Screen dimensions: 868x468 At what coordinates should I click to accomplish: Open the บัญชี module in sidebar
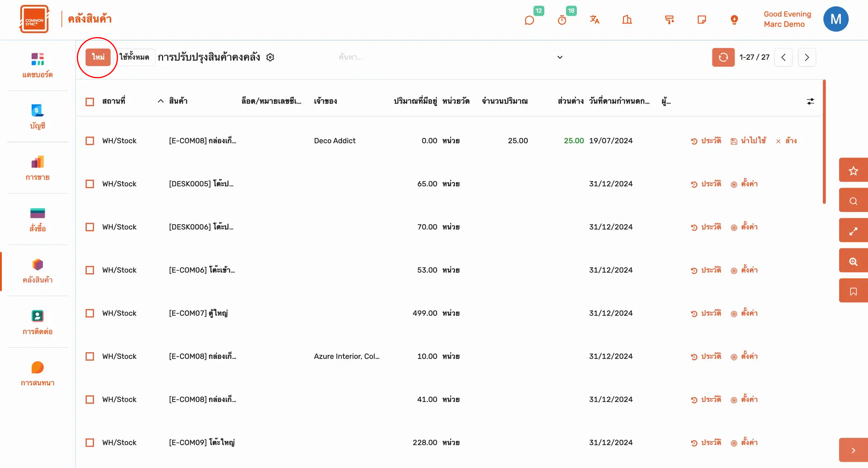coord(38,117)
